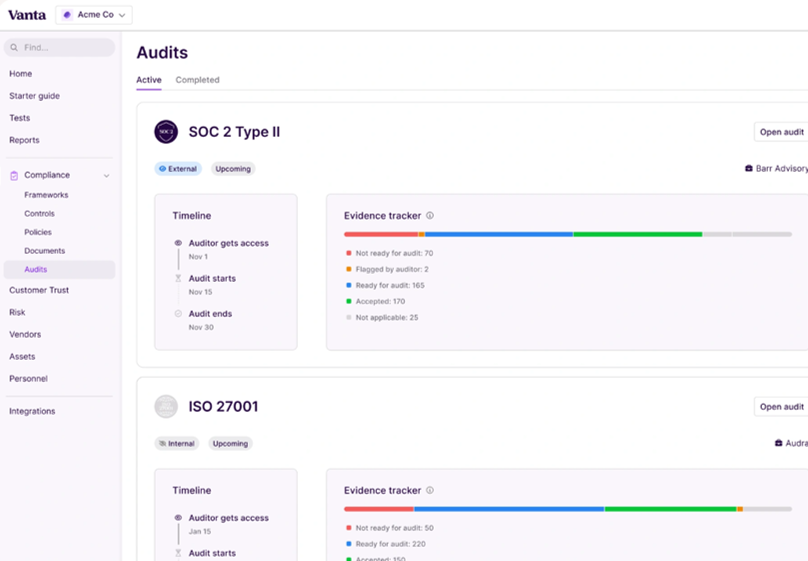Click the eye icon by Auditor gets access
Viewport: 808px width, 561px height.
[x=178, y=243]
